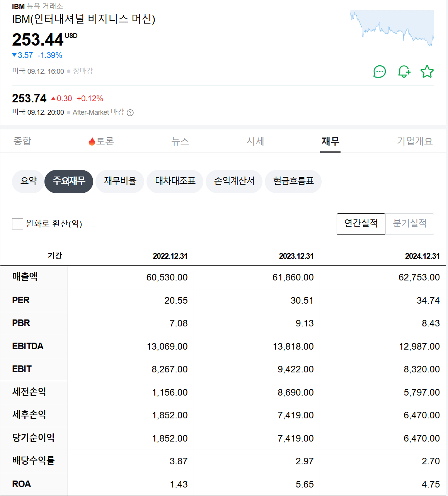Viewport: 448px width, 496px height.
Task: Click the IBM(인터내셔널 비지니스 머신) title
Action: coord(84,19)
